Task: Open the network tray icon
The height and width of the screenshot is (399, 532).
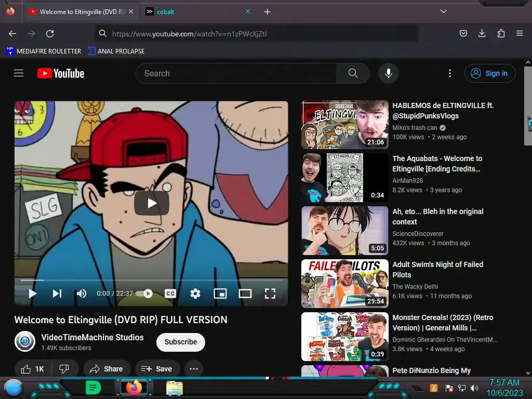Action: click(x=462, y=388)
